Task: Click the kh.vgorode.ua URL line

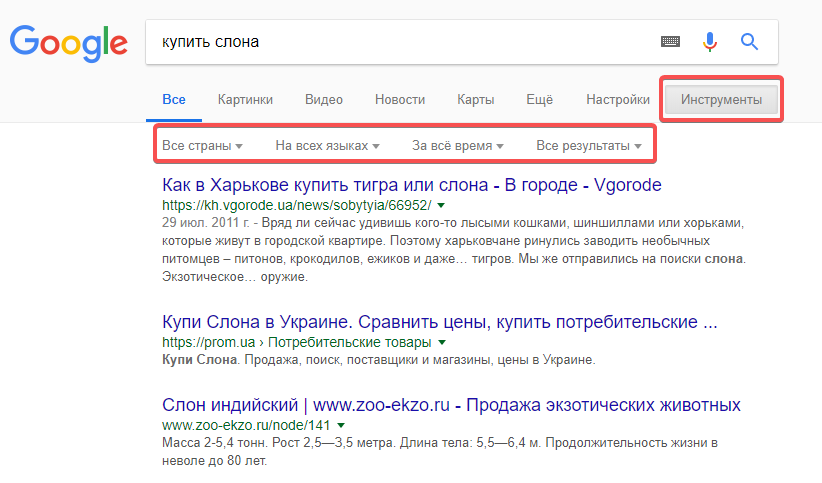Action: point(297,206)
